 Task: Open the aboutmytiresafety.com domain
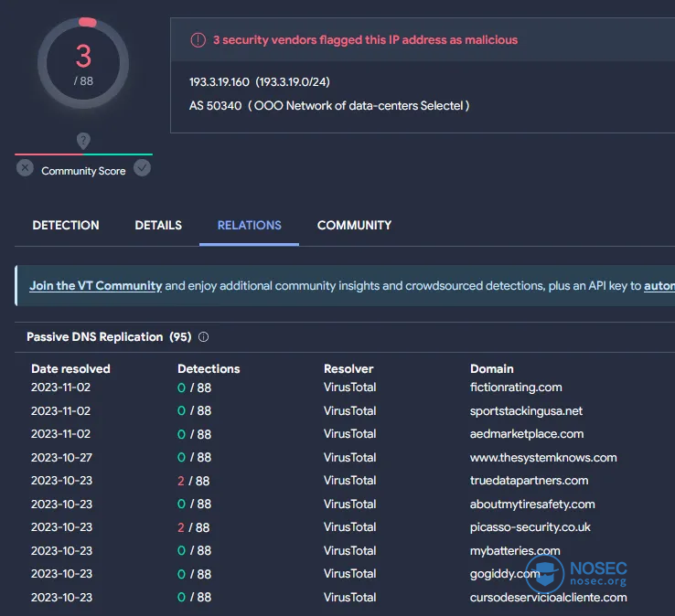pos(532,504)
